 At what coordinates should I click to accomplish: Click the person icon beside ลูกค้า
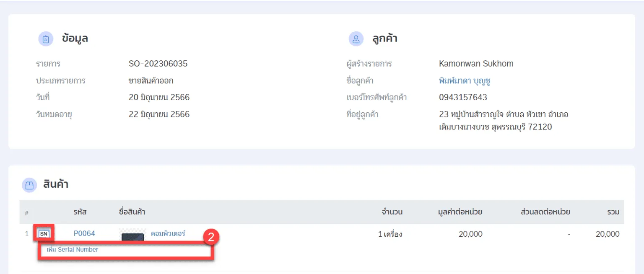tap(356, 39)
